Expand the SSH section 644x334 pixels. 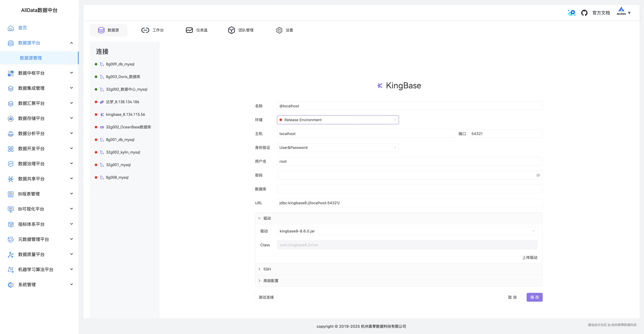[x=267, y=269]
